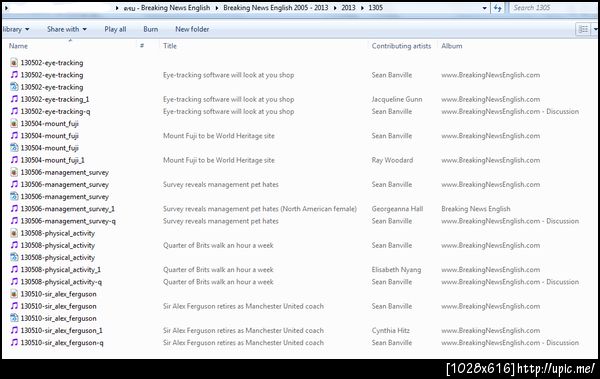
Task: Click the red document icon for 130508-physical_activity
Action: (14, 233)
